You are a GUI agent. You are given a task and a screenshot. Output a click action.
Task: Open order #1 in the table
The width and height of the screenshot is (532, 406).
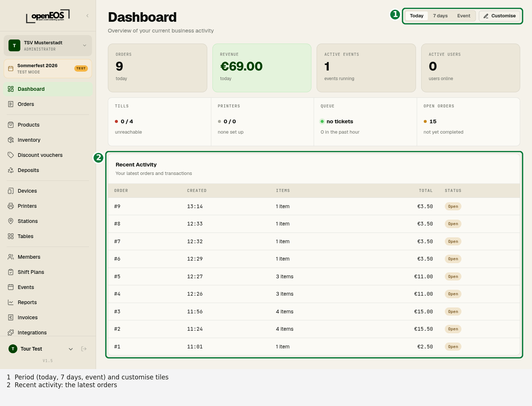point(314,347)
